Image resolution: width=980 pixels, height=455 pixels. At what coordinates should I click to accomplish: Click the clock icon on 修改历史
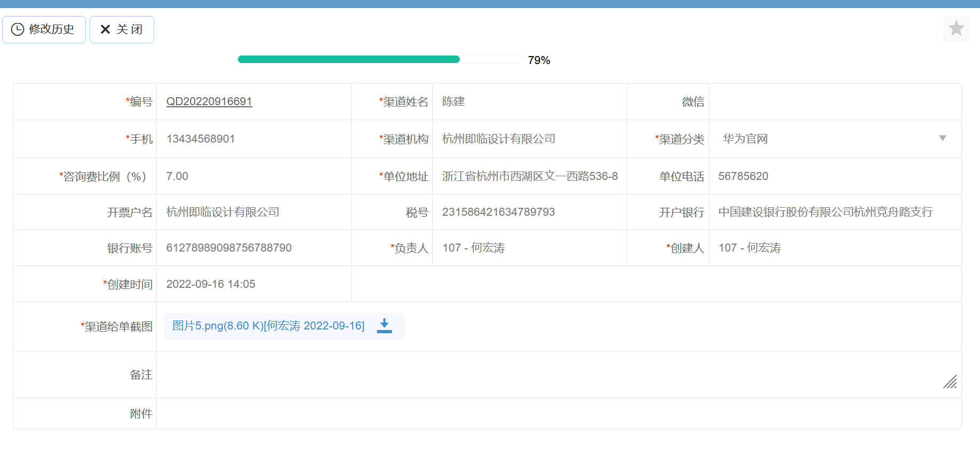(x=18, y=29)
